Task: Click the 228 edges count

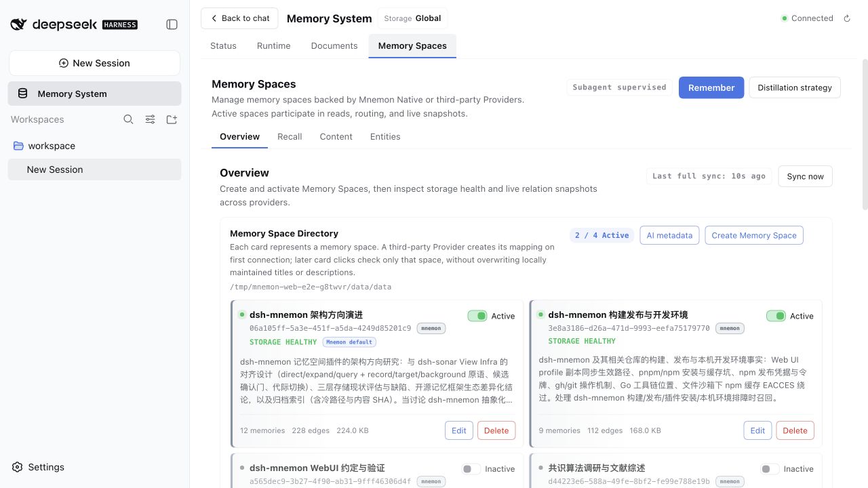Action: (311, 430)
